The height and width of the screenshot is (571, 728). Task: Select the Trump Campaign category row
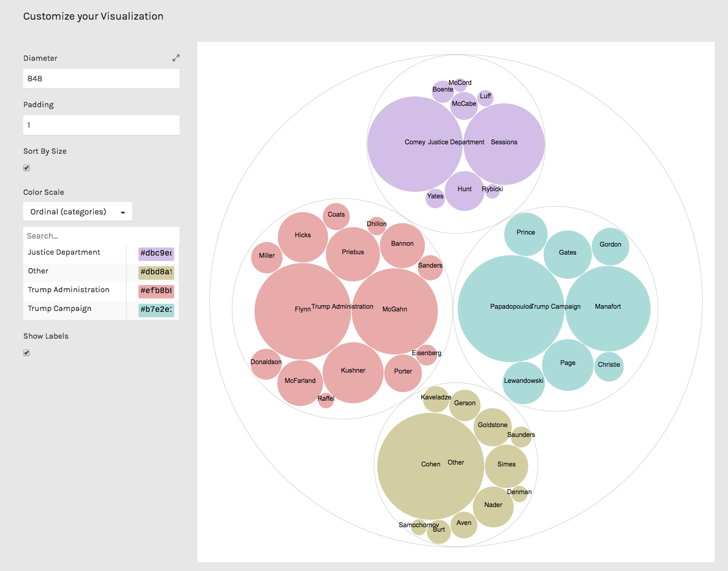[59, 308]
